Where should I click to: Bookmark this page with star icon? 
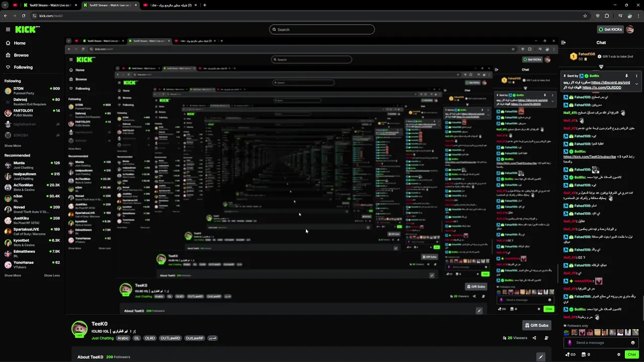(x=585, y=16)
